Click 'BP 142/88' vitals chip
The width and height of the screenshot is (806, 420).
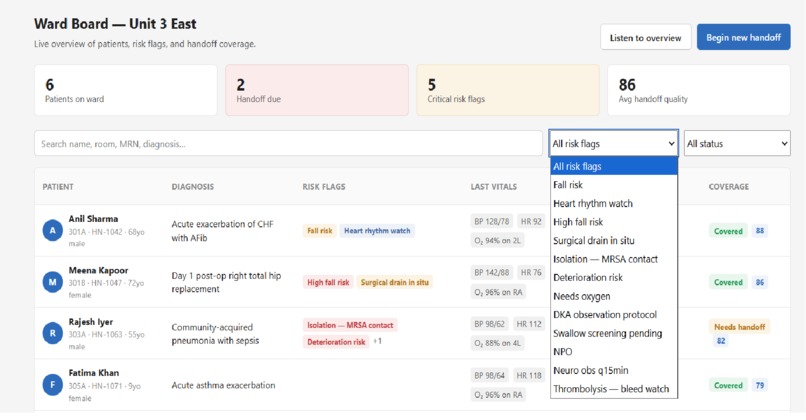click(x=491, y=272)
